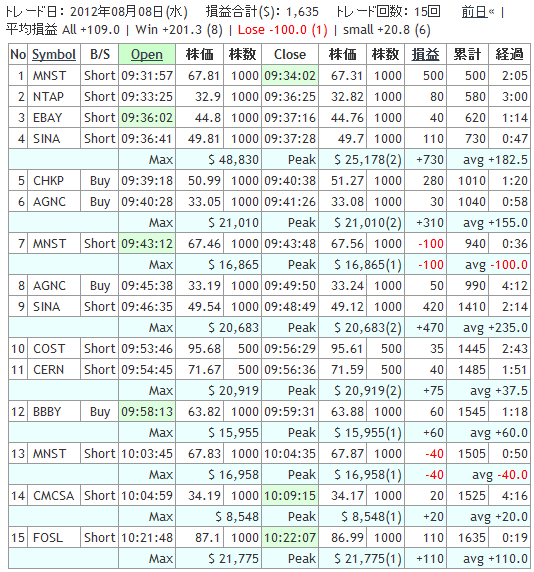Click the red Lose -100.0 (1) summary

tap(283, 30)
